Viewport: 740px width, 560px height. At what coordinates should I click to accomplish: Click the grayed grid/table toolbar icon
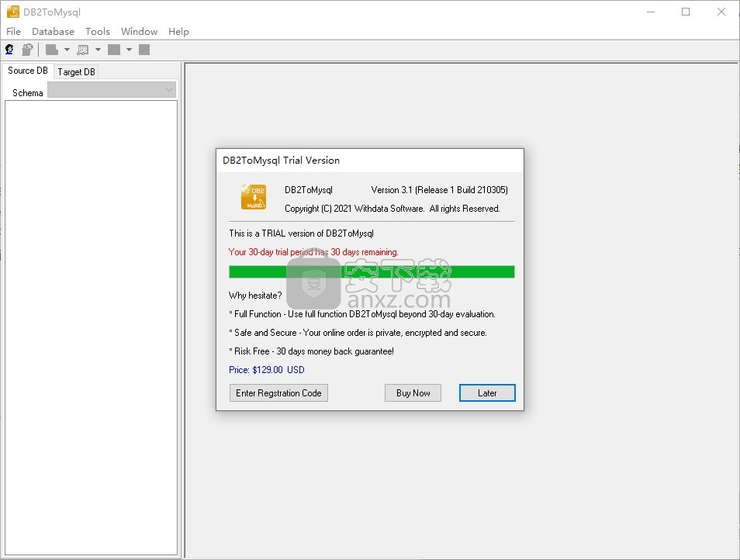pos(83,50)
